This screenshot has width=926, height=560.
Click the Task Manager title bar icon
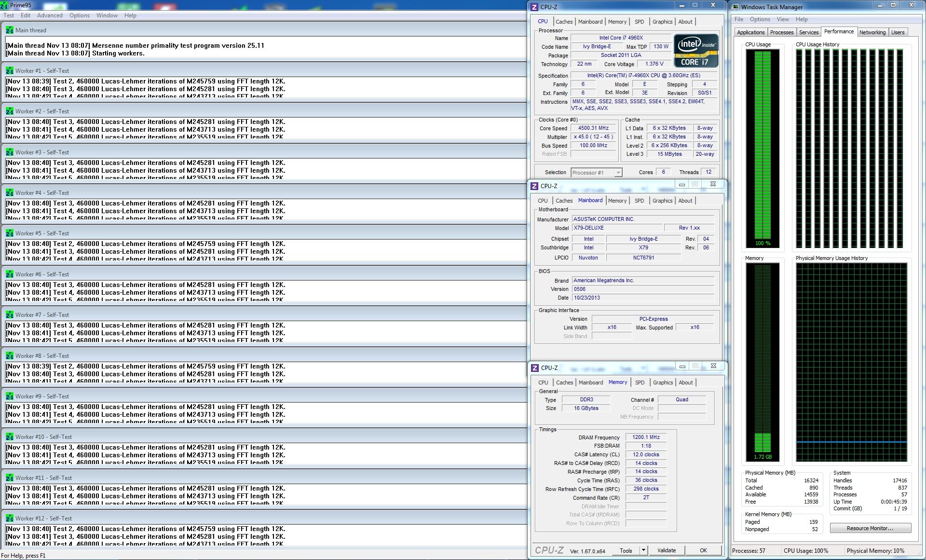coord(735,7)
